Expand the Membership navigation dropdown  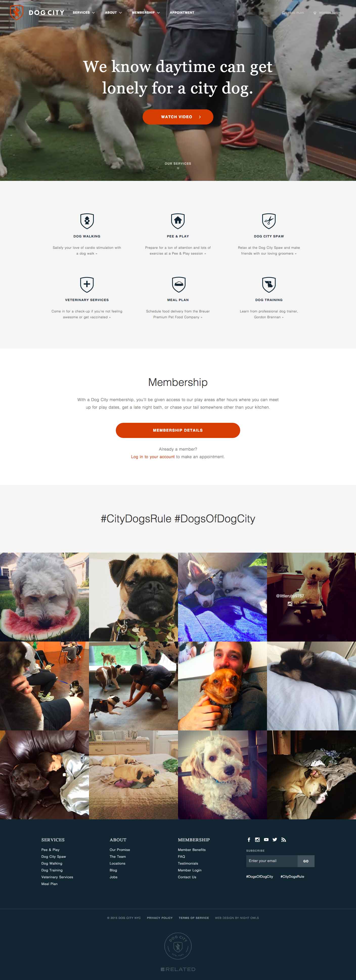146,13
